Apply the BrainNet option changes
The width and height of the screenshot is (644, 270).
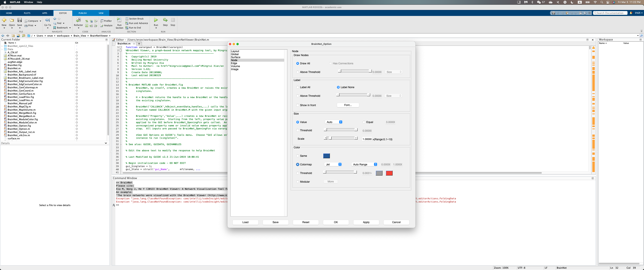pyautogui.click(x=366, y=222)
